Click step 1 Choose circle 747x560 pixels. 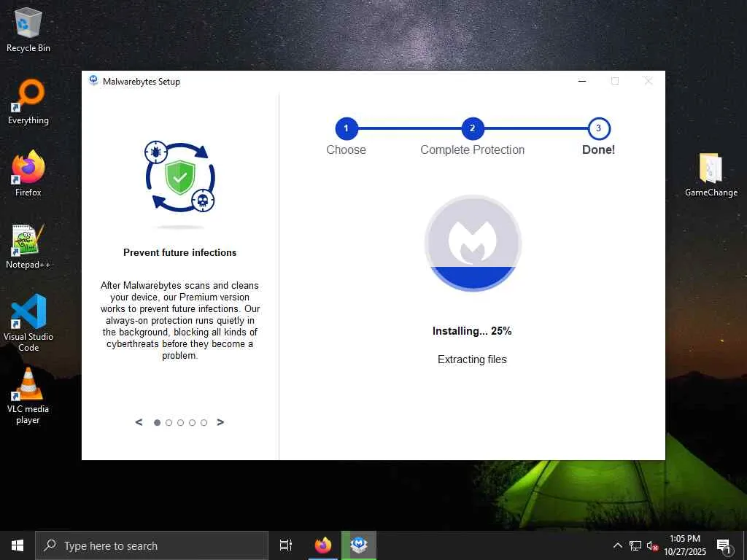(347, 128)
